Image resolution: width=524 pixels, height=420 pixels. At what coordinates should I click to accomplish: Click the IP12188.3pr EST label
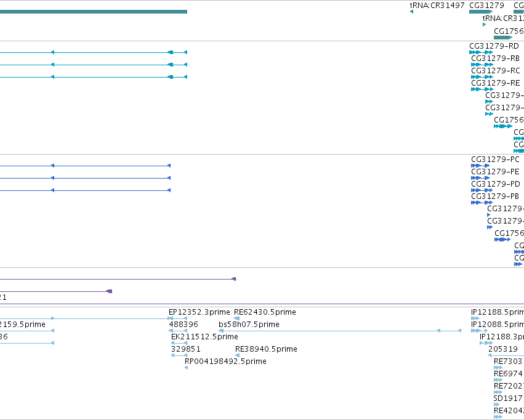click(x=502, y=337)
